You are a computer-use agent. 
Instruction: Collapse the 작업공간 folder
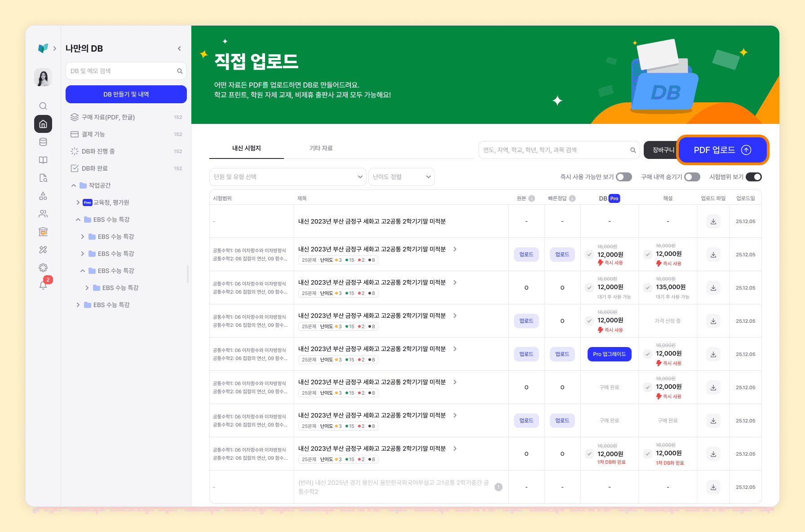[74, 185]
